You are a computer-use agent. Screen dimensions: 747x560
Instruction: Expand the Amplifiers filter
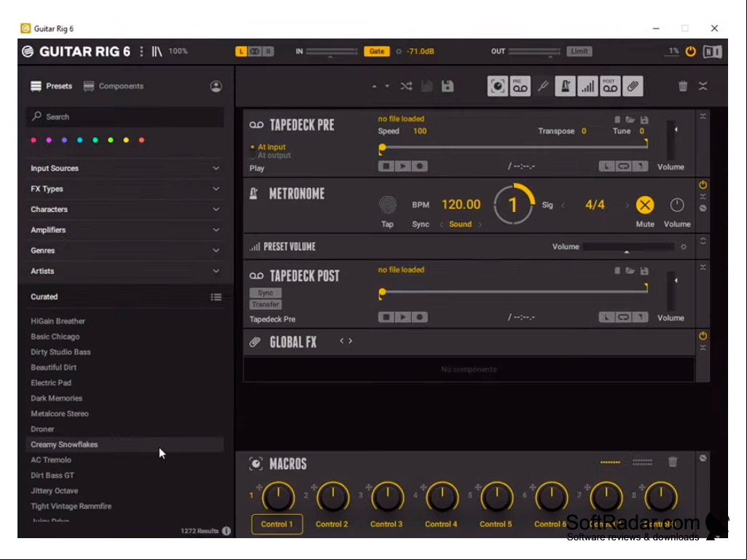click(125, 230)
